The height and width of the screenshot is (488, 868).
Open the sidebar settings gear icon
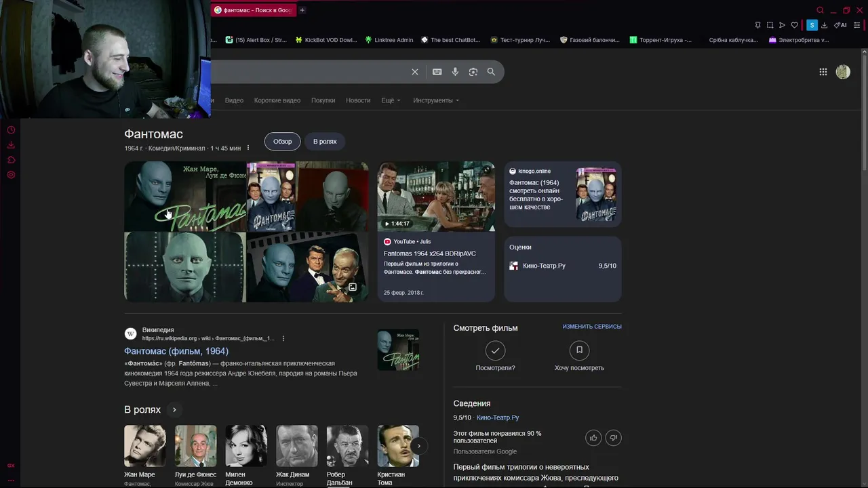coord(11,175)
